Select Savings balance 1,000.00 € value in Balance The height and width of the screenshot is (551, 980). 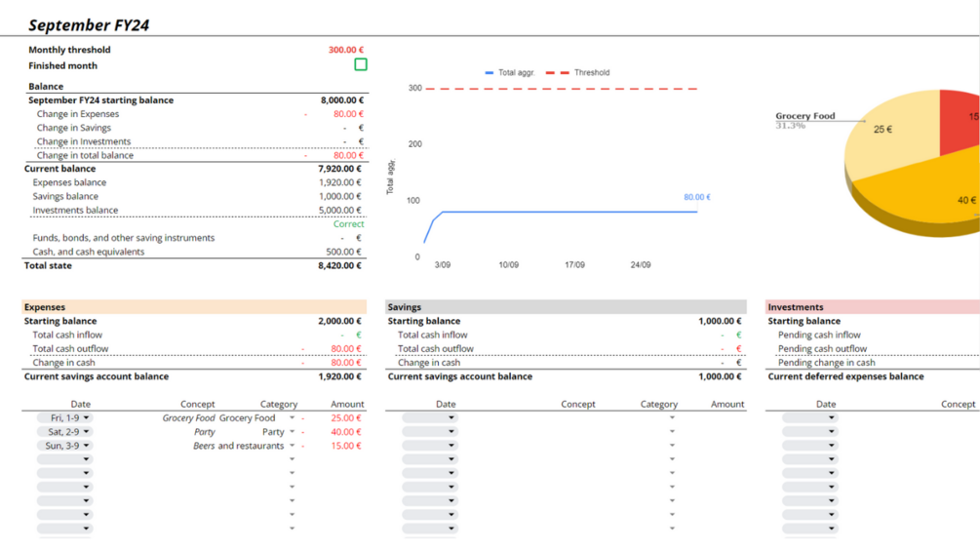click(339, 196)
